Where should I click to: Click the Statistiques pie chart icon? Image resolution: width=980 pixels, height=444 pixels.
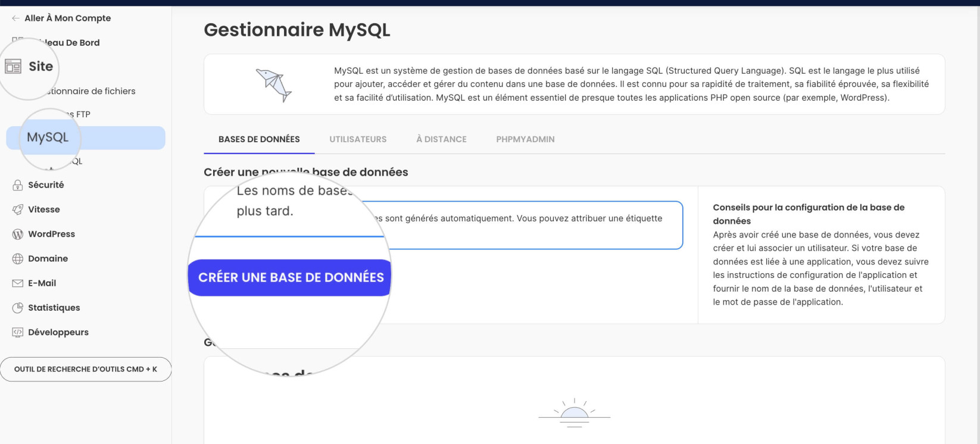click(18, 308)
